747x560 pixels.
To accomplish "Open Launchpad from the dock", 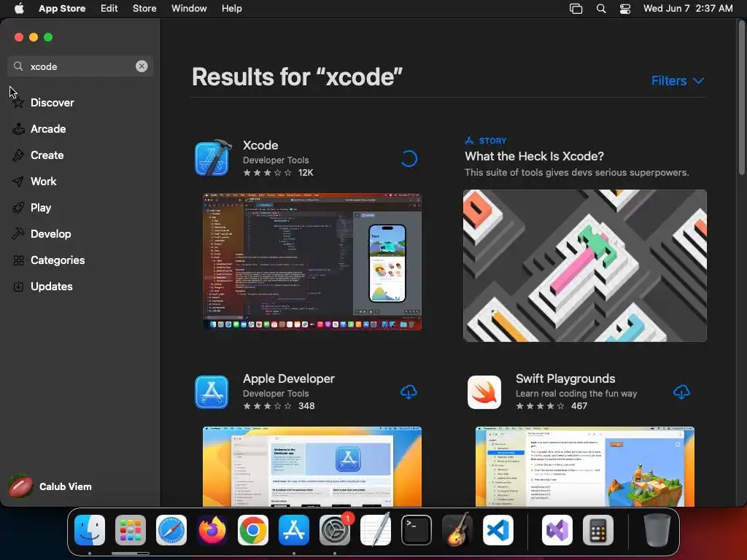I will click(131, 530).
